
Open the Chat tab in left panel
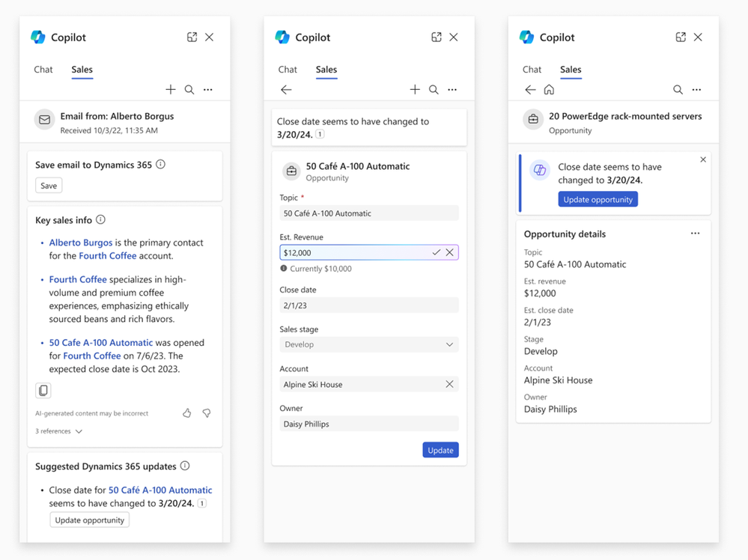click(x=43, y=70)
